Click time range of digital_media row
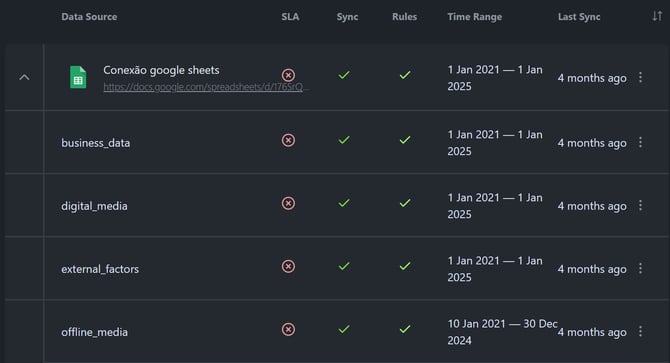The height and width of the screenshot is (363, 670). pos(495,206)
